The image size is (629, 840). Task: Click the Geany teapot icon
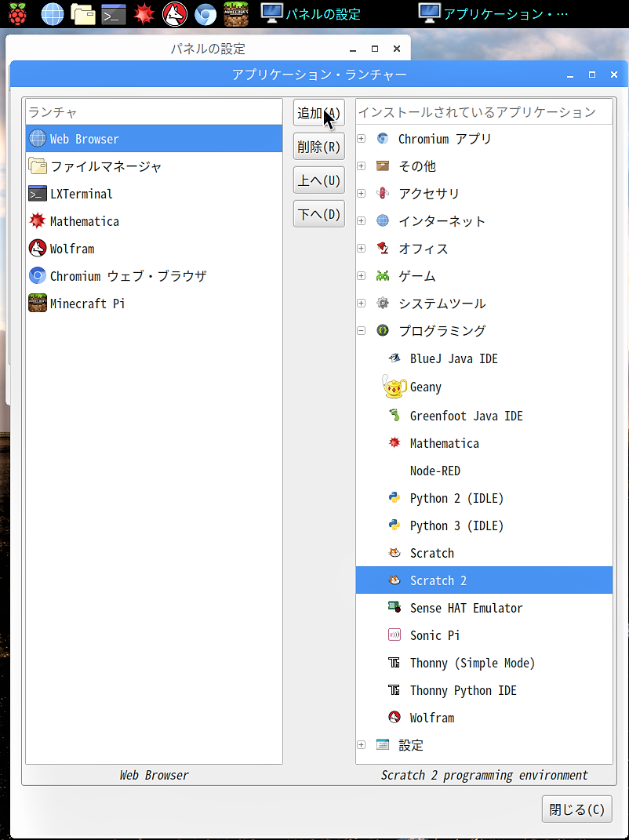point(394,386)
